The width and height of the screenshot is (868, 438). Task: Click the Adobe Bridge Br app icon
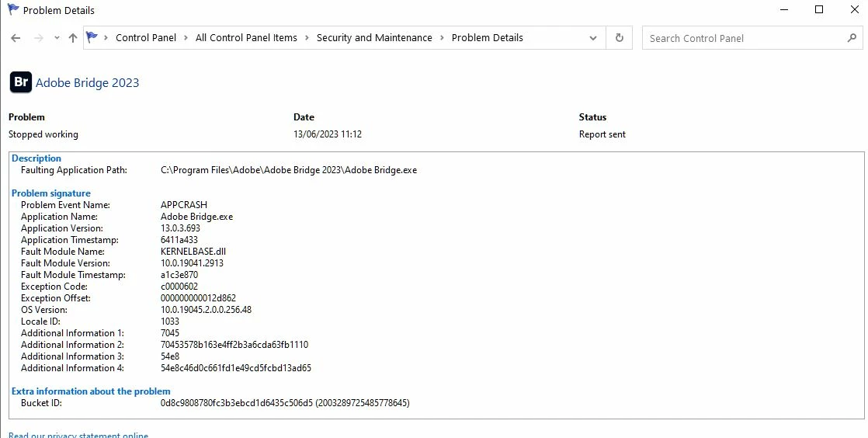click(x=21, y=82)
